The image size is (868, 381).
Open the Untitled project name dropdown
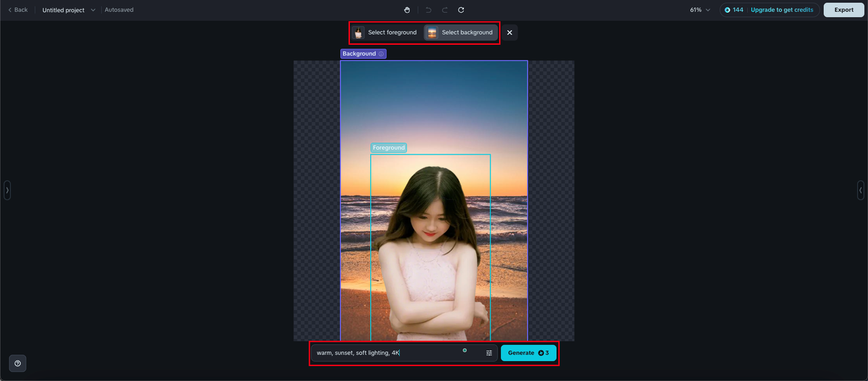pyautogui.click(x=68, y=10)
